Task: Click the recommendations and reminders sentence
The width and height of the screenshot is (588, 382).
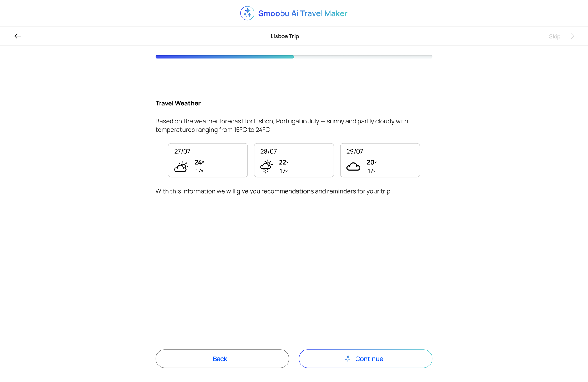Action: 273,191
